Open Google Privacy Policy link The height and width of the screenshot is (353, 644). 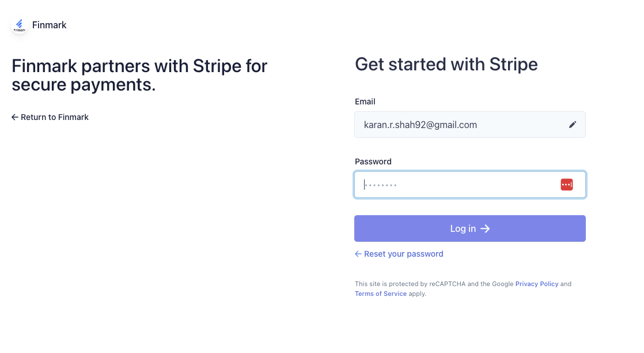coord(537,284)
